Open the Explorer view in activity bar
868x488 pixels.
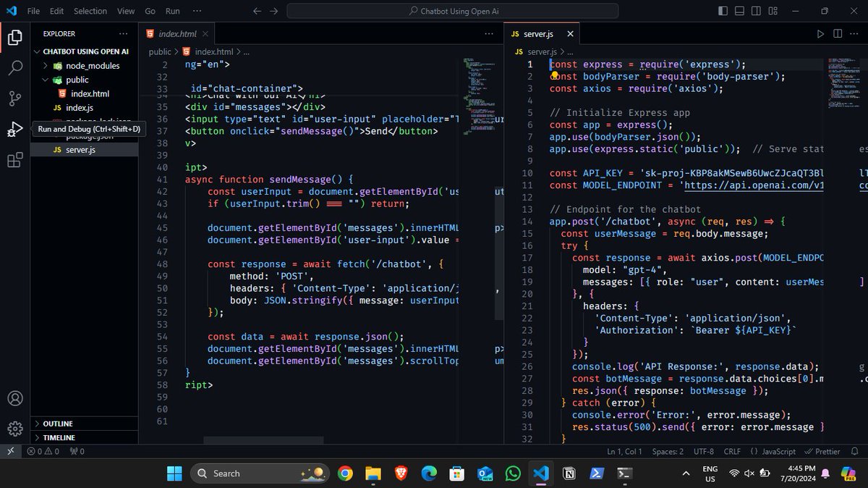[x=14, y=38]
